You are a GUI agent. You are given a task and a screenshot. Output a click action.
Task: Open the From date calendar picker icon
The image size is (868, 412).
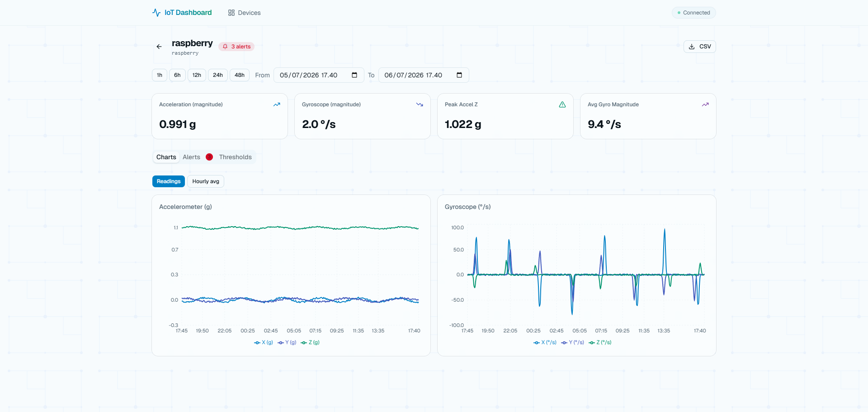point(354,75)
